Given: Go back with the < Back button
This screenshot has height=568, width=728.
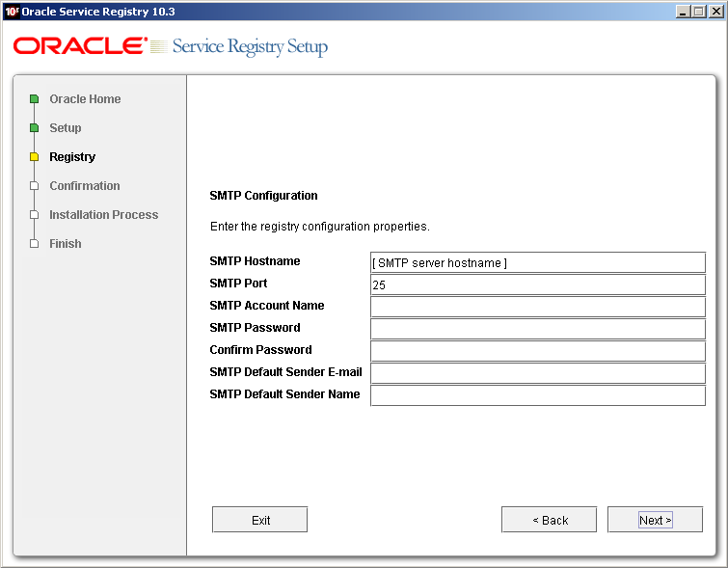Looking at the screenshot, I should (550, 520).
